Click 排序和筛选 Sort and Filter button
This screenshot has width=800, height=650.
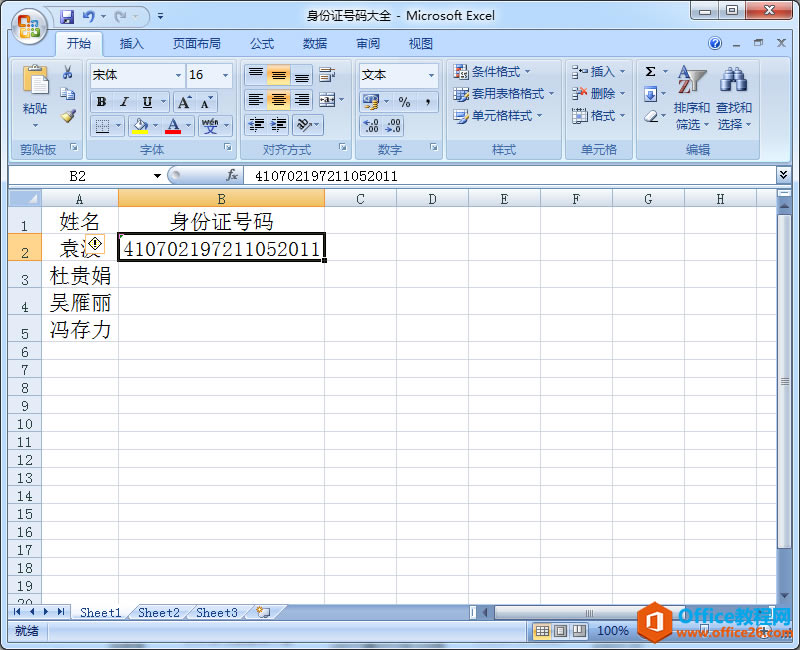[x=691, y=98]
